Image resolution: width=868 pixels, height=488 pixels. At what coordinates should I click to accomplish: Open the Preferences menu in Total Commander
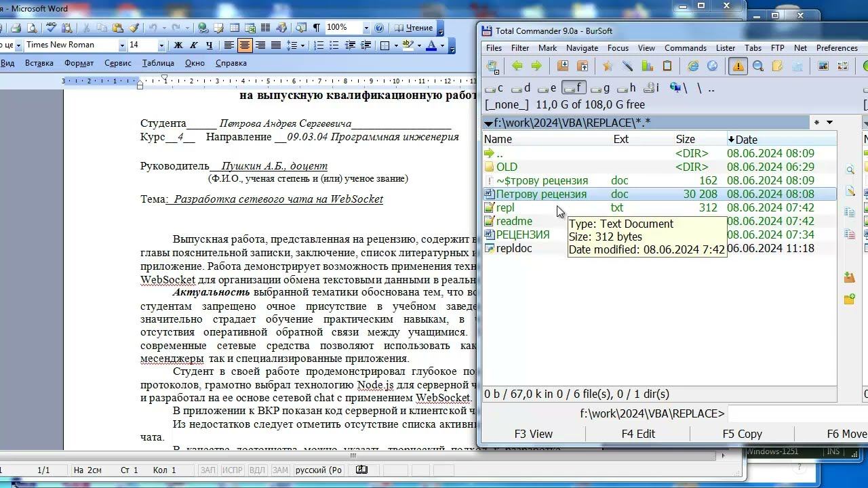[x=837, y=48]
